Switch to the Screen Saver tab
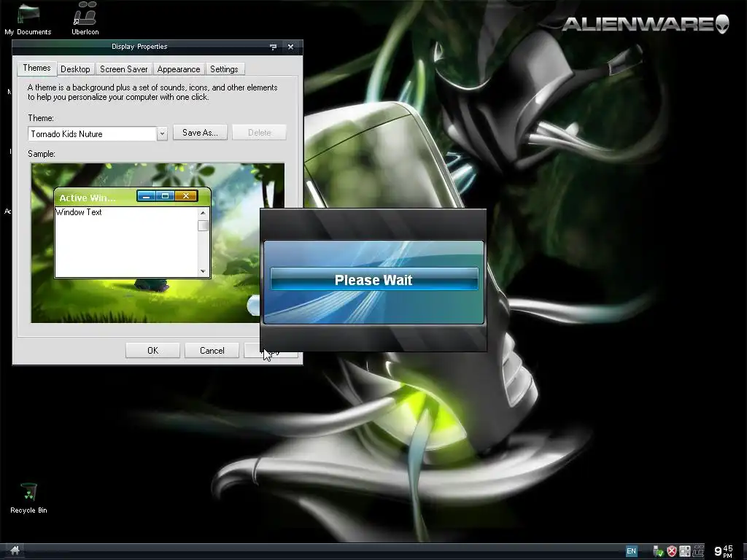The height and width of the screenshot is (560, 747). [124, 69]
